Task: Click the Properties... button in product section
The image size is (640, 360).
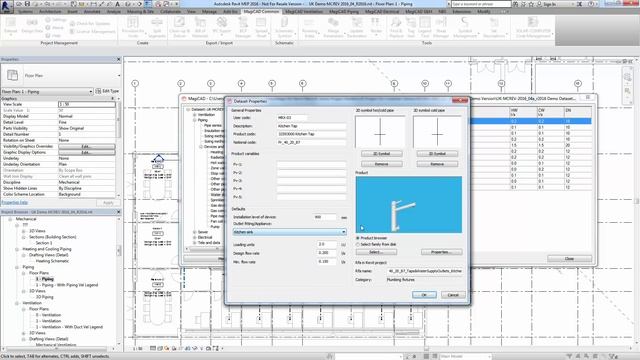Action: (x=441, y=252)
